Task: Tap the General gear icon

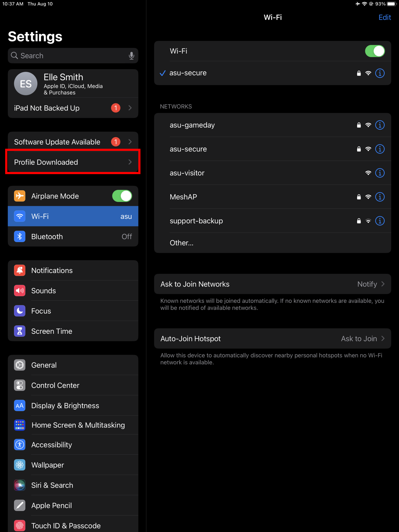Action: [x=20, y=365]
